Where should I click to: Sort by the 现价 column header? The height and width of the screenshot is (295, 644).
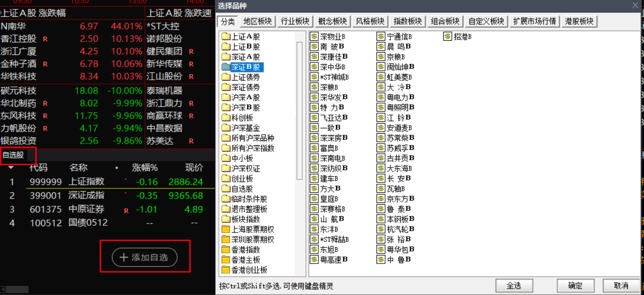tap(194, 168)
